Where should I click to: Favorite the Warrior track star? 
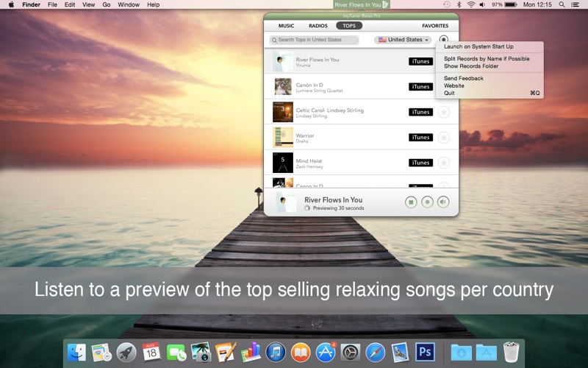444,138
